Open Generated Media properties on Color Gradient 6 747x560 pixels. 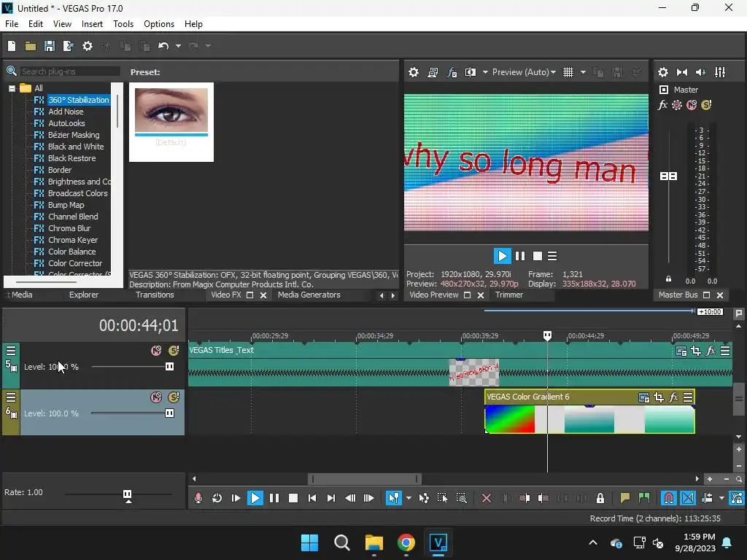[643, 397]
